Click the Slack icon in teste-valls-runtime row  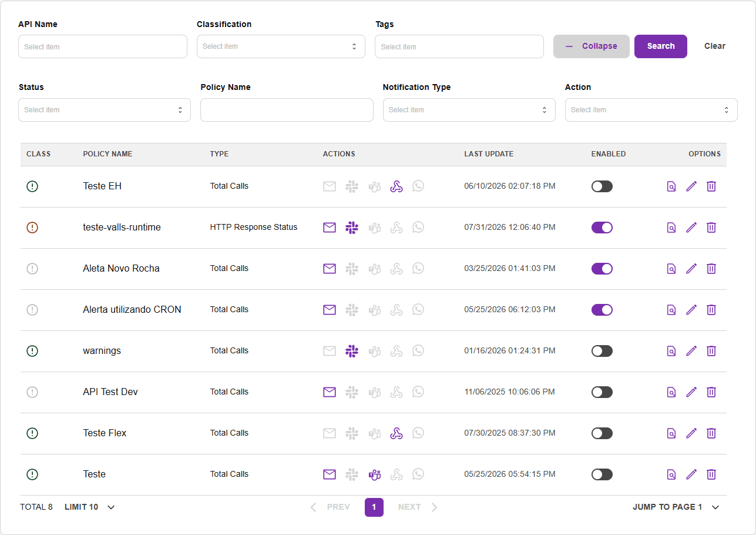pyautogui.click(x=352, y=228)
